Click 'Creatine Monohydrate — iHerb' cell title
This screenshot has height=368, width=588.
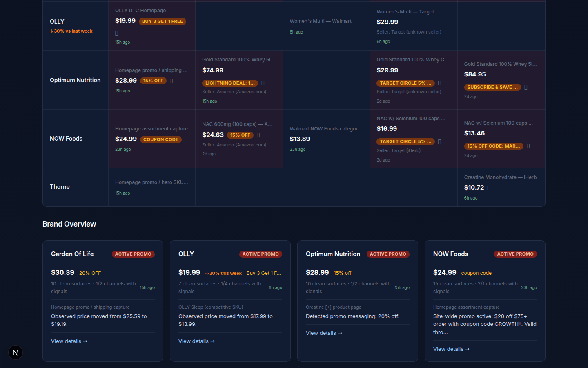tap(500, 177)
